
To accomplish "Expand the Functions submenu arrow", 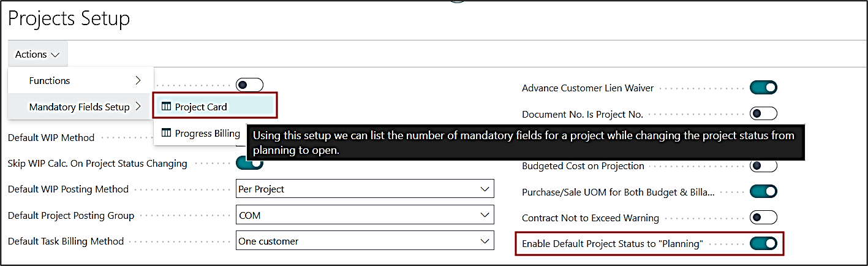I will (x=138, y=80).
